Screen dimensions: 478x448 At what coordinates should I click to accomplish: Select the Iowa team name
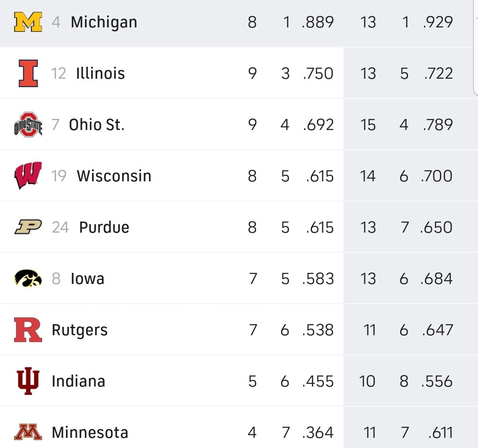pyautogui.click(x=88, y=279)
